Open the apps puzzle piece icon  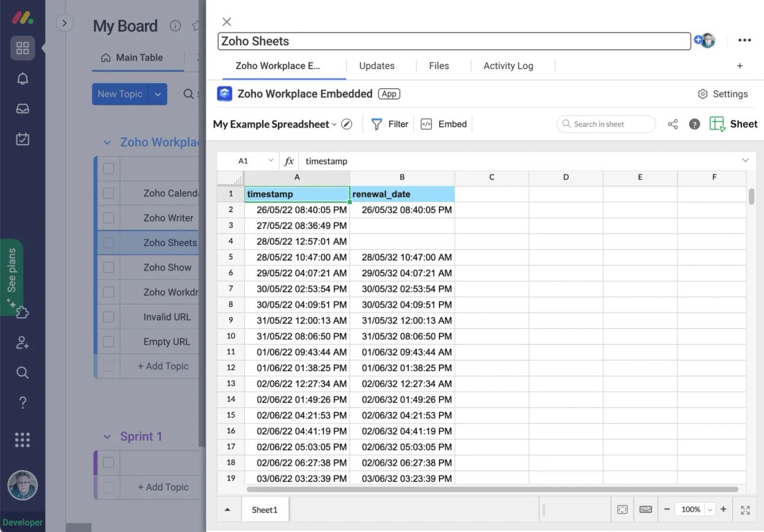23,313
